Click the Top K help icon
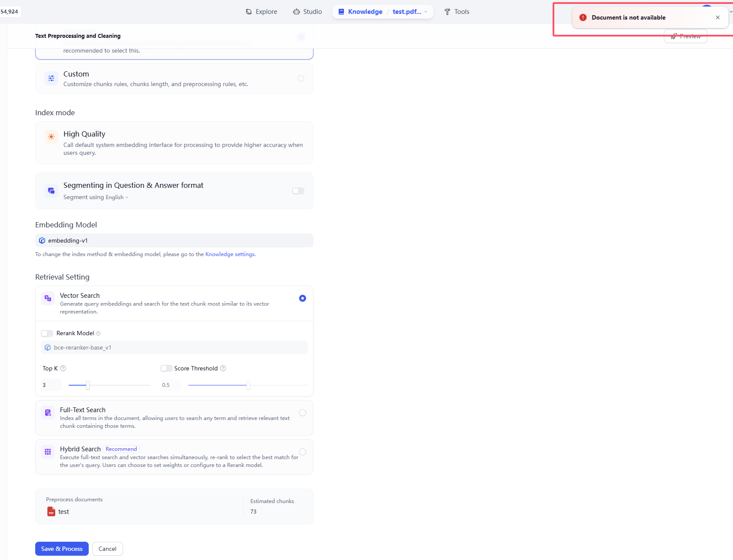The image size is (733, 560). coord(63,368)
